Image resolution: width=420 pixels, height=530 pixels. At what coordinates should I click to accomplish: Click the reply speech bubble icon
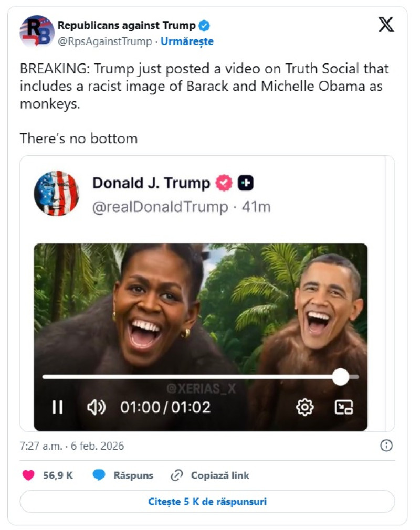click(99, 475)
